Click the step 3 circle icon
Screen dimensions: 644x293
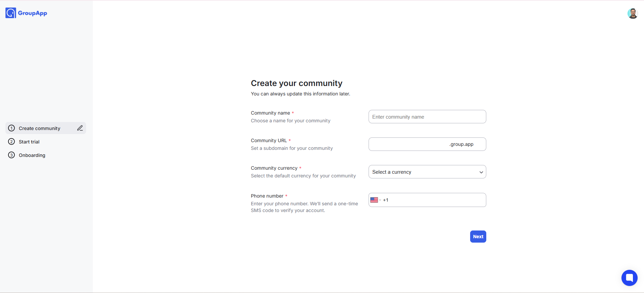click(x=11, y=155)
